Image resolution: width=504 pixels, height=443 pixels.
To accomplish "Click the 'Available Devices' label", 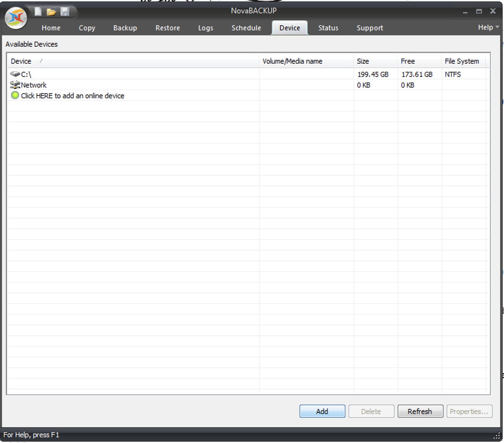I will tap(31, 44).
